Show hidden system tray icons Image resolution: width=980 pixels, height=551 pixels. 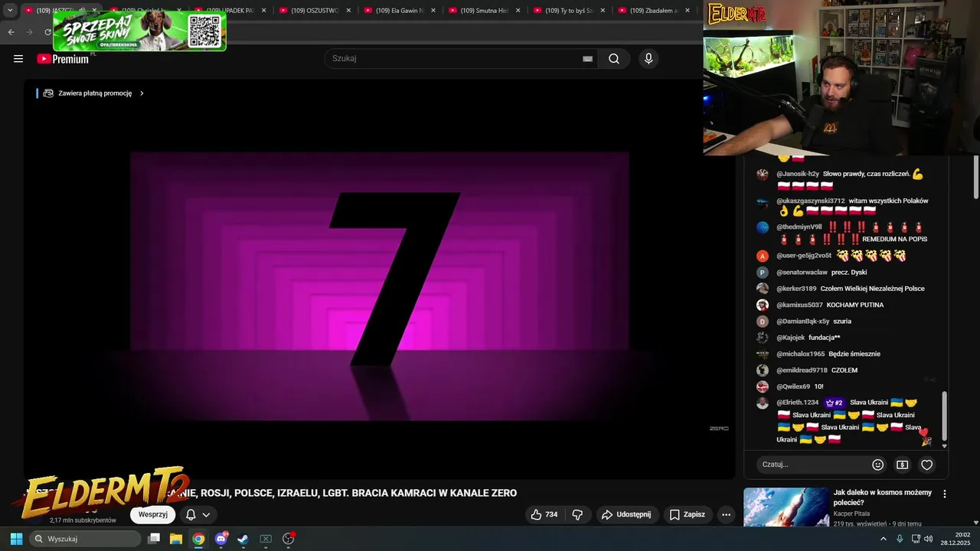click(x=884, y=539)
